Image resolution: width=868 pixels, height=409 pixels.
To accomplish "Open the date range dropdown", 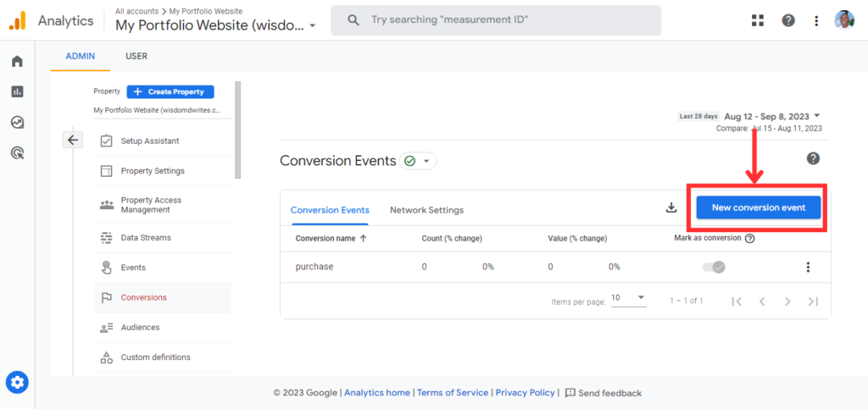I will [x=771, y=117].
